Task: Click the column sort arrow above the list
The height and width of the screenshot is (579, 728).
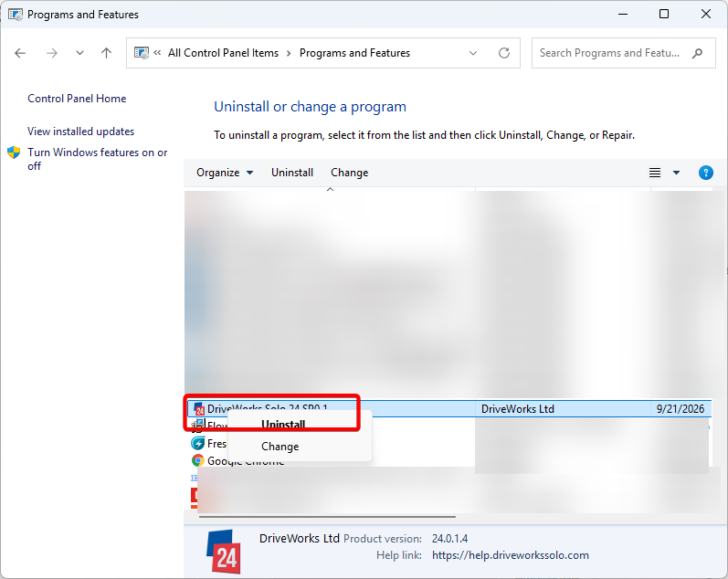Action: [330, 189]
